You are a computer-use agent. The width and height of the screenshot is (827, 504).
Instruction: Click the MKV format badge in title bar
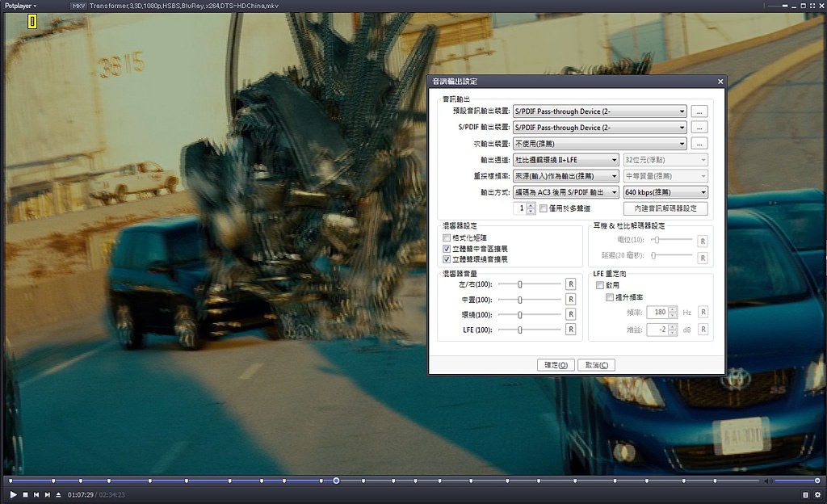[x=78, y=6]
